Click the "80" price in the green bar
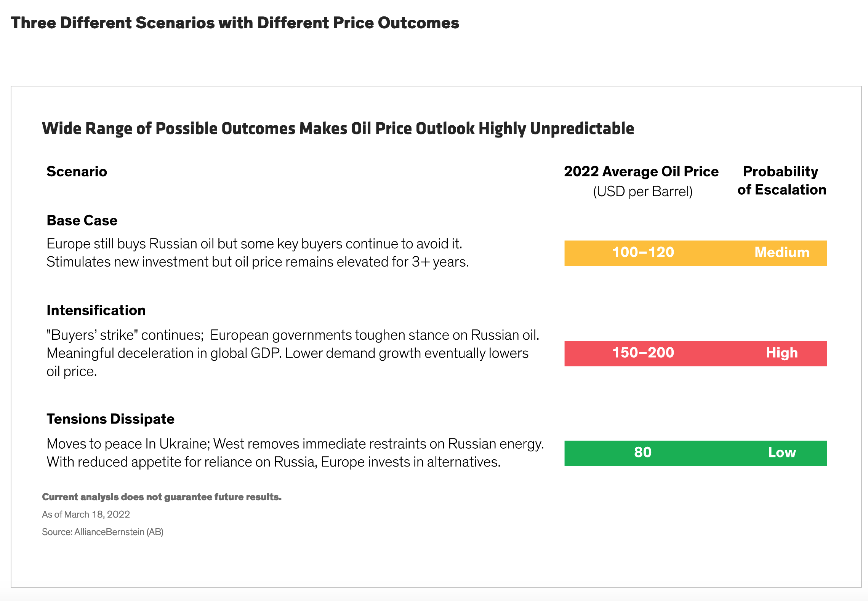This screenshot has width=868, height=601. (643, 453)
